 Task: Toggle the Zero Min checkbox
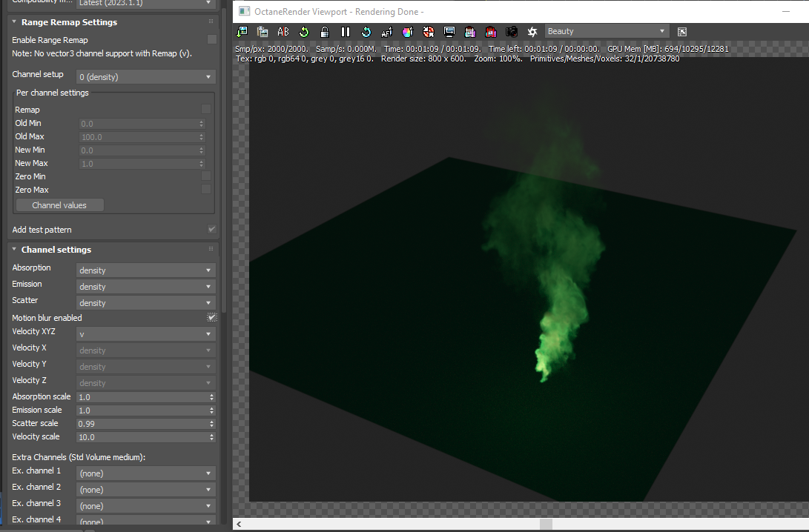tap(206, 176)
